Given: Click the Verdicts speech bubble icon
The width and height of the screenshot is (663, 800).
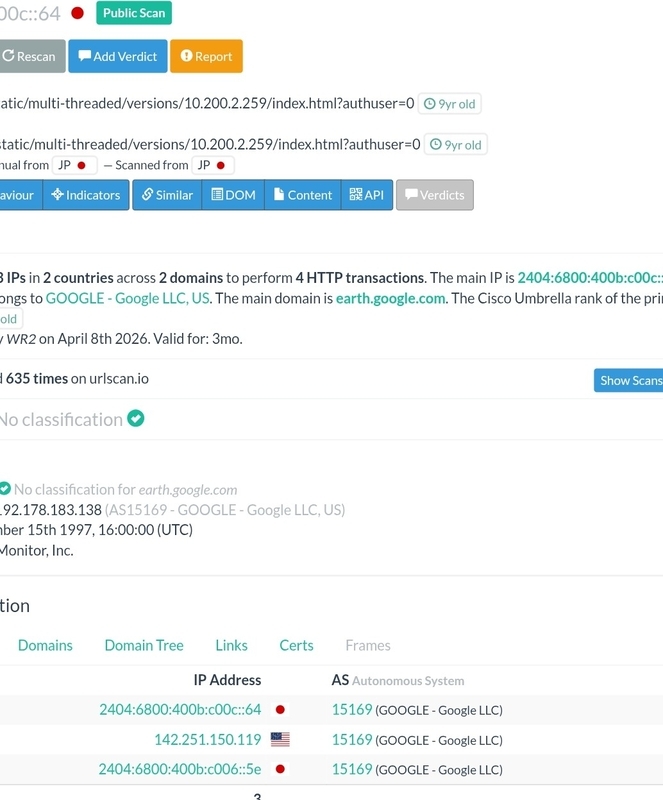Looking at the screenshot, I should 411,194.
